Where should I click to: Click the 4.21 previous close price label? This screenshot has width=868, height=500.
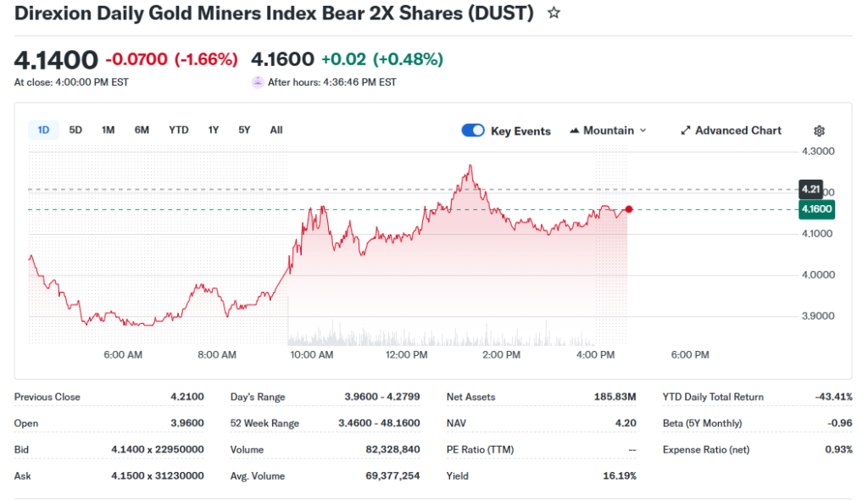tap(810, 189)
